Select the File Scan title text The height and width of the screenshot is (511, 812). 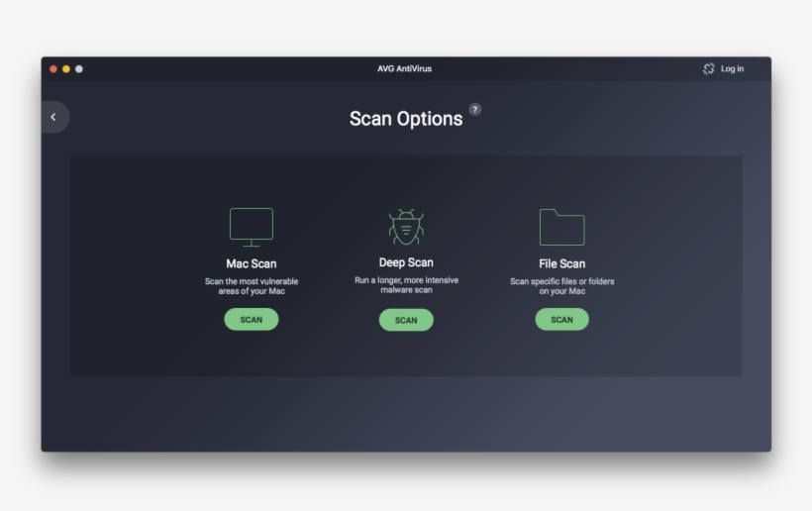tap(561, 263)
